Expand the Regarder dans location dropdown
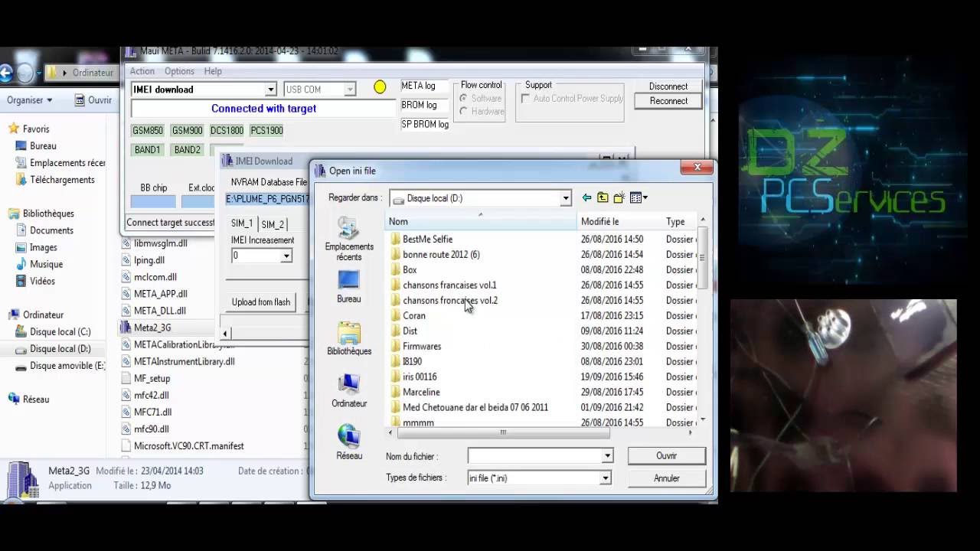Screen dimensions: 980x551 pos(566,198)
